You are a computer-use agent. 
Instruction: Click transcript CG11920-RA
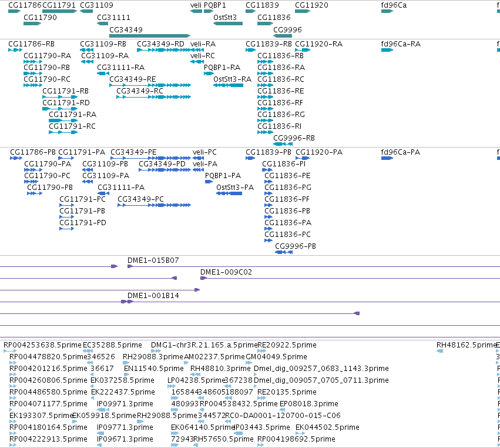318,44
